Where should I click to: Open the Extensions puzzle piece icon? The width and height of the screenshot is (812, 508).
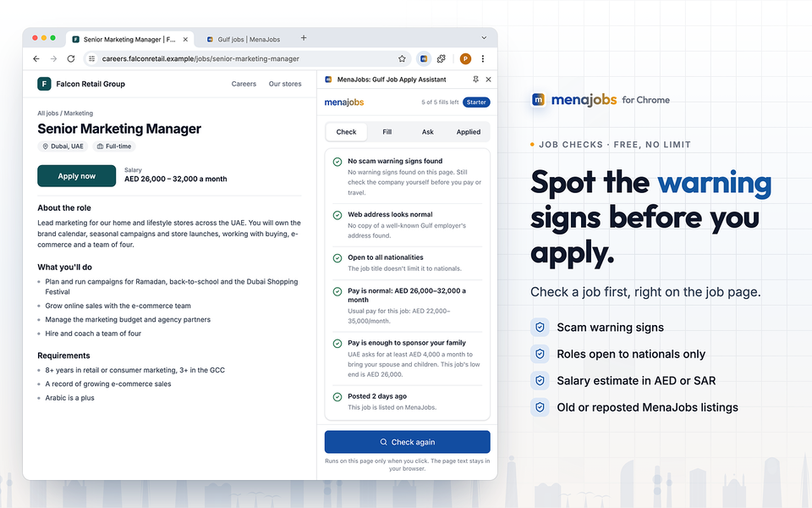click(442, 59)
